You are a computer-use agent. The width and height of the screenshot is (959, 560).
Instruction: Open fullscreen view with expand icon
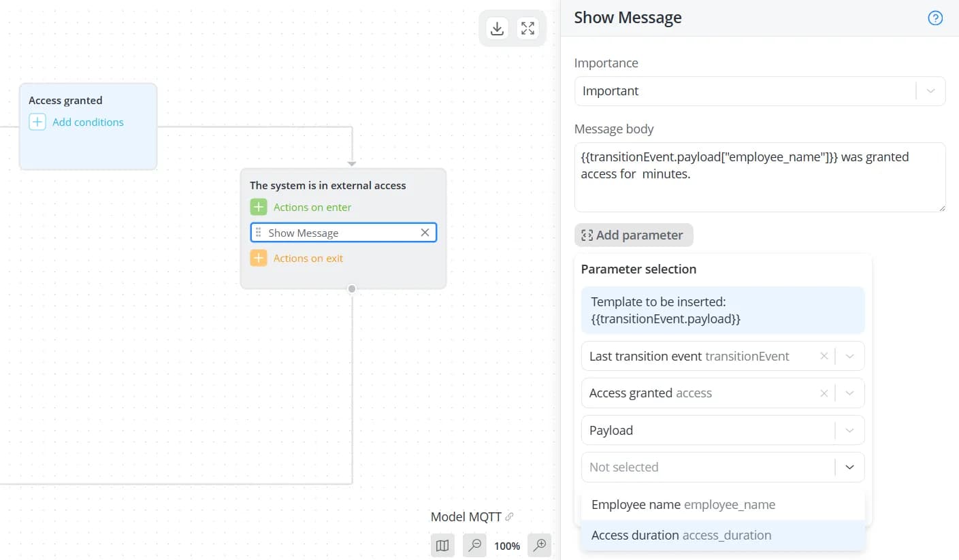click(527, 29)
